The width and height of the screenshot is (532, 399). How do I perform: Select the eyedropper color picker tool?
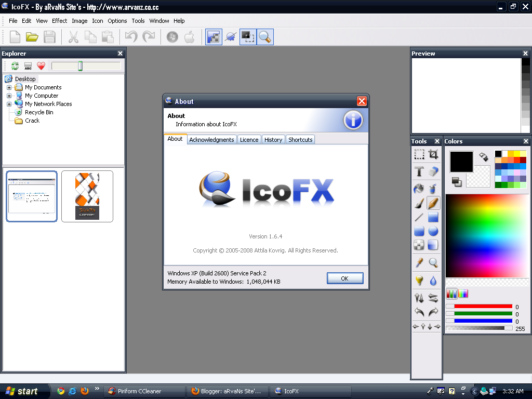(419, 262)
